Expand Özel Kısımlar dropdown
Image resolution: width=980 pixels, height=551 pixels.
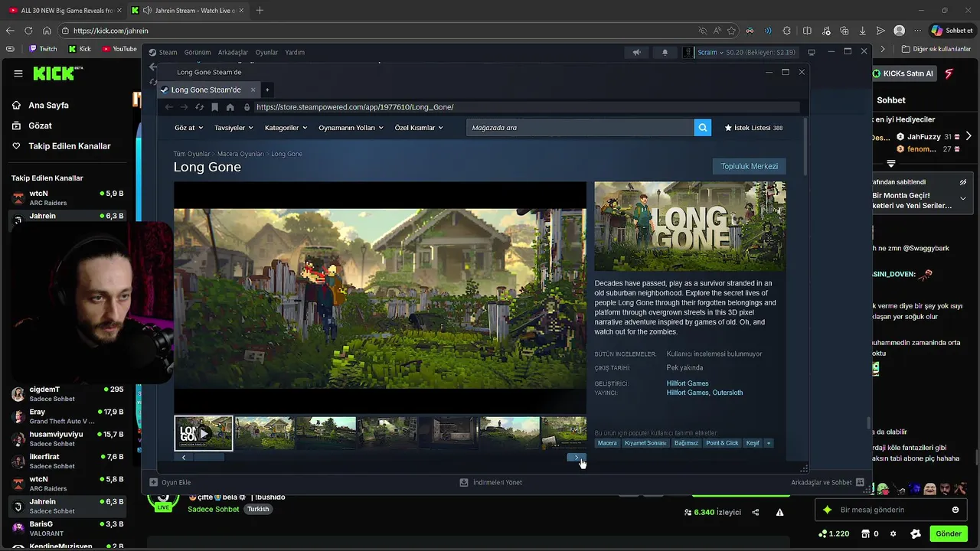tap(419, 128)
